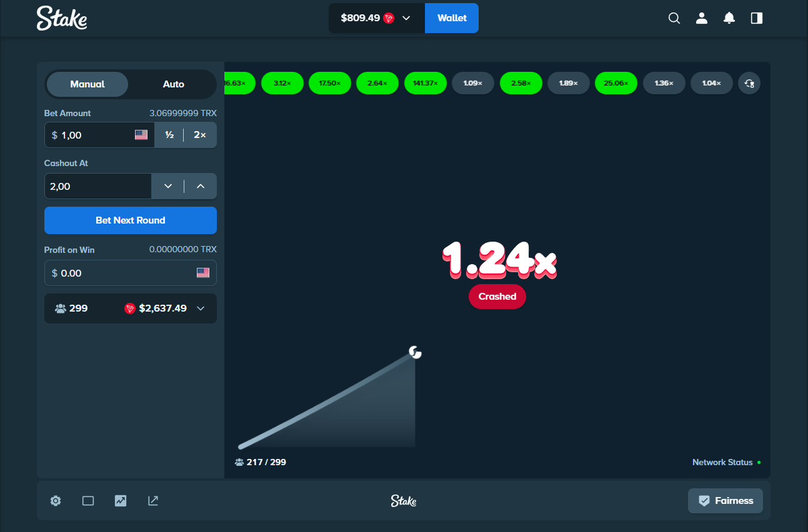Click the players icon beside 217 / 299
The height and width of the screenshot is (532, 808).
click(x=239, y=463)
